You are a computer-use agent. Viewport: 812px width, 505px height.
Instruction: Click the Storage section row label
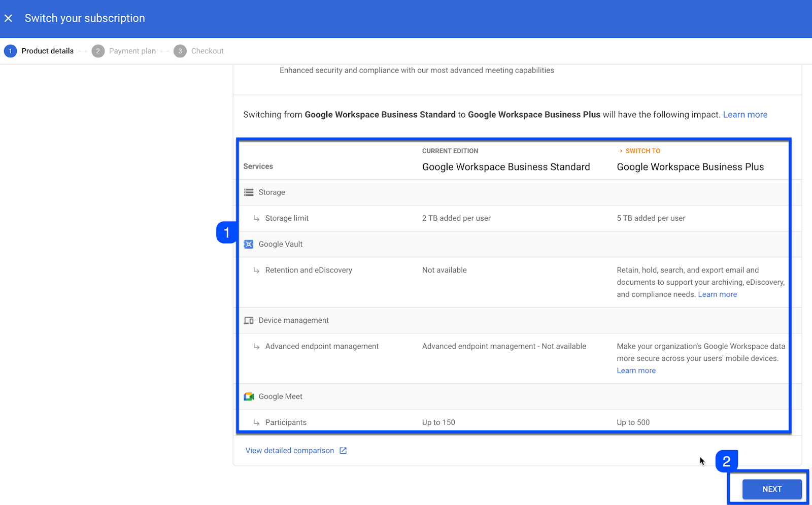coord(272,192)
